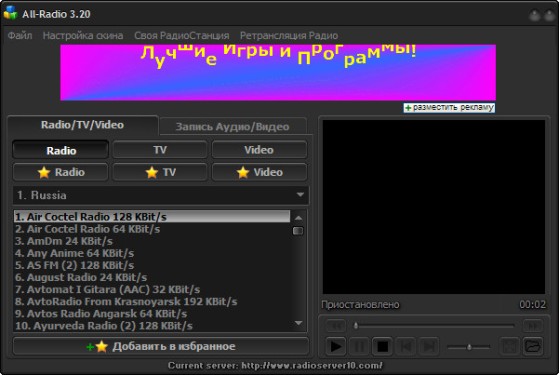Image resolution: width=559 pixels, height=375 pixels.
Task: Skip to the next station icon
Action: click(x=429, y=346)
